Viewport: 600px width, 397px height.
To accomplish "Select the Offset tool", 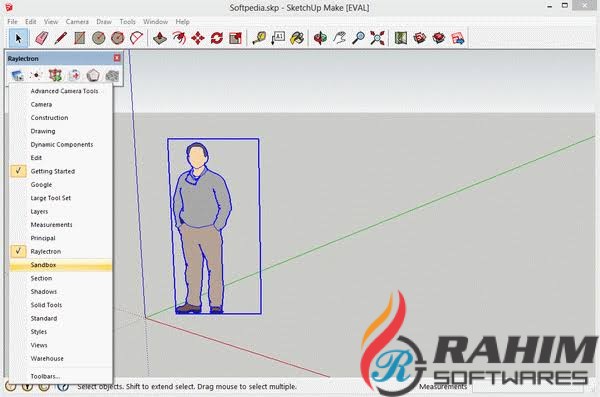I will tap(179, 38).
